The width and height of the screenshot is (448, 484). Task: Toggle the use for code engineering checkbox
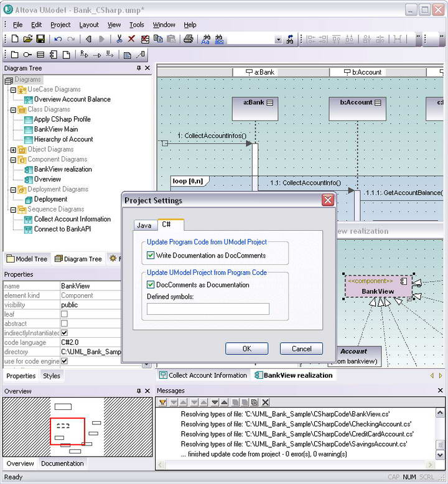(x=64, y=361)
